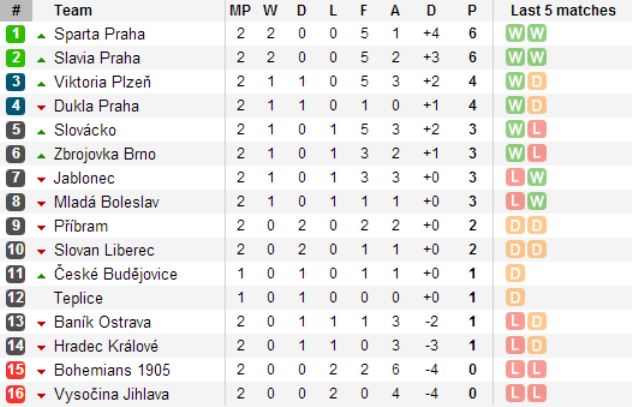Click the red position 15 badge
This screenshot has height=407, width=632.
(15, 370)
